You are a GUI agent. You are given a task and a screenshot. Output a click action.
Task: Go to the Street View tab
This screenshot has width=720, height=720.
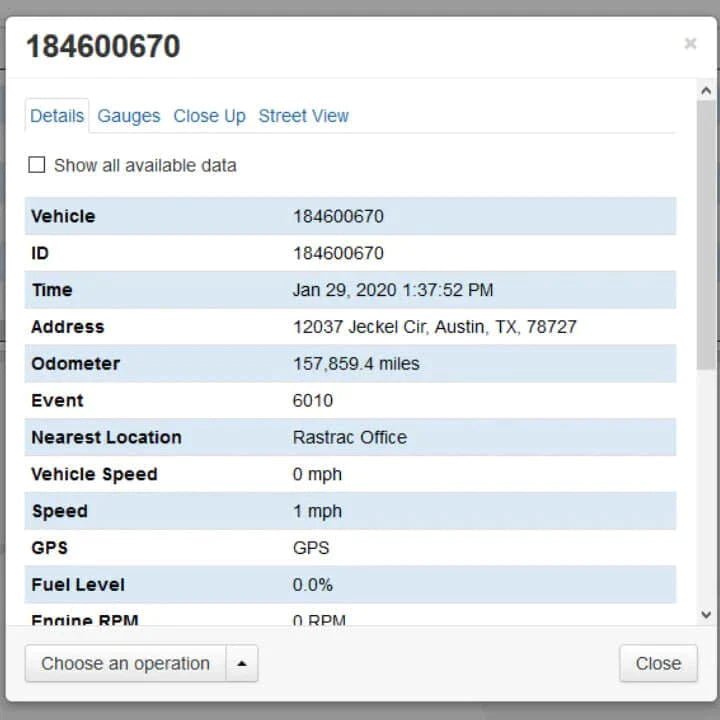(303, 116)
